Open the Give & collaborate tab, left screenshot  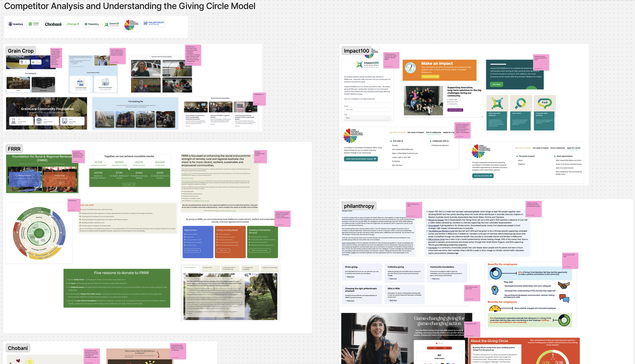(434, 132)
